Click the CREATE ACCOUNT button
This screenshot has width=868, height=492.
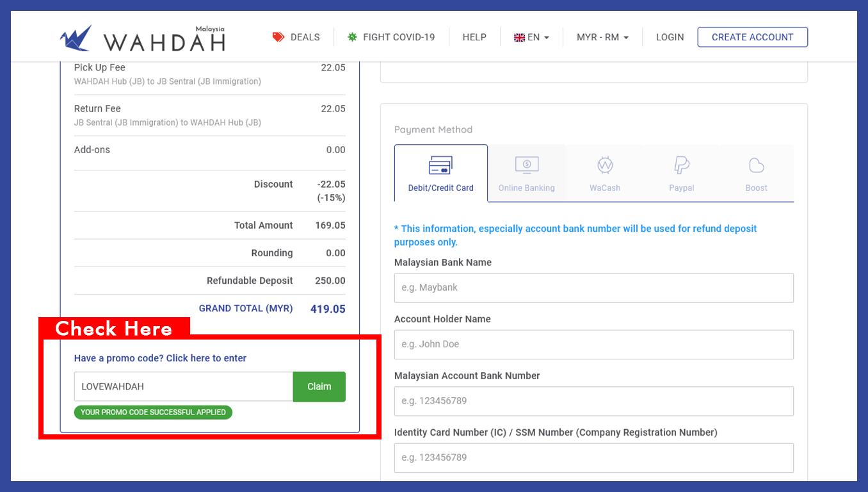pos(752,37)
